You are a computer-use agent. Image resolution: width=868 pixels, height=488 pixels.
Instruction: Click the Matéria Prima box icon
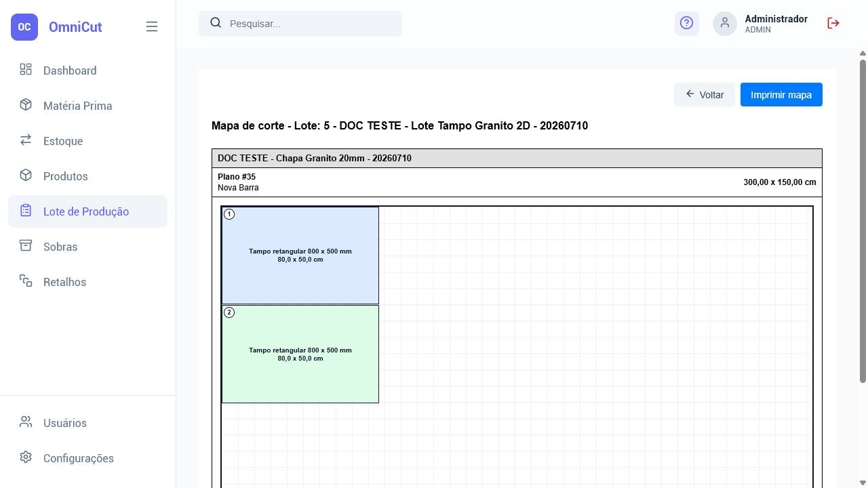(26, 104)
